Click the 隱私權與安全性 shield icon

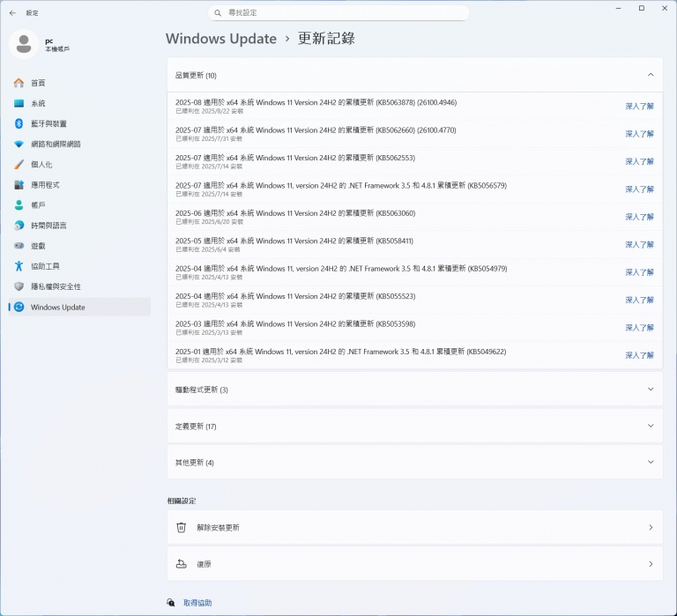pos(19,286)
